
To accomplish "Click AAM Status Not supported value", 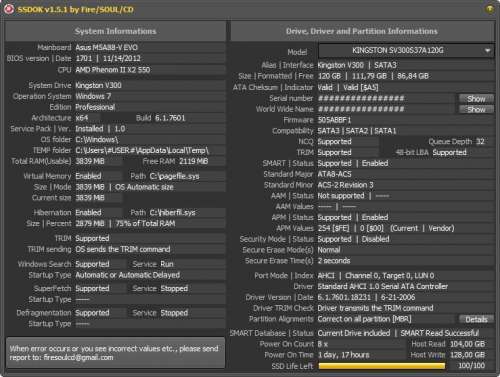I will click(x=341, y=196).
